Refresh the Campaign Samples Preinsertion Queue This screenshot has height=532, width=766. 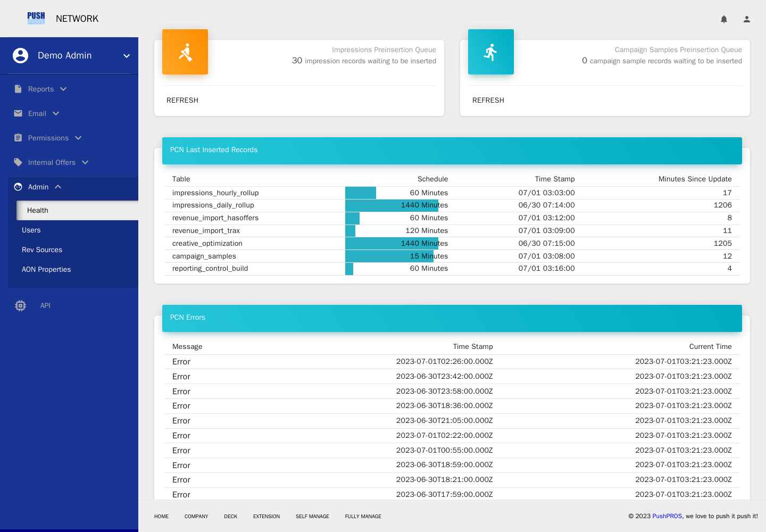click(x=488, y=100)
